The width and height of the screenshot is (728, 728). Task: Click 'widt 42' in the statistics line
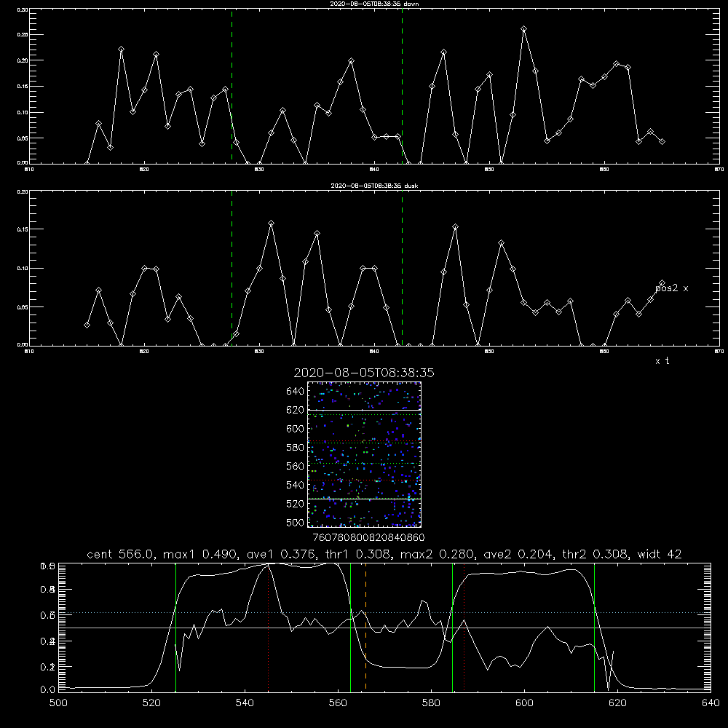[x=660, y=554]
